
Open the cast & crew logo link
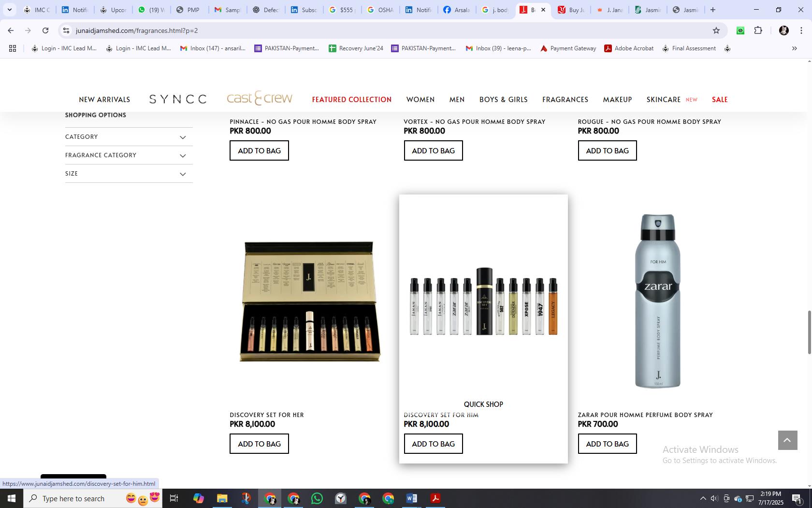click(260, 98)
